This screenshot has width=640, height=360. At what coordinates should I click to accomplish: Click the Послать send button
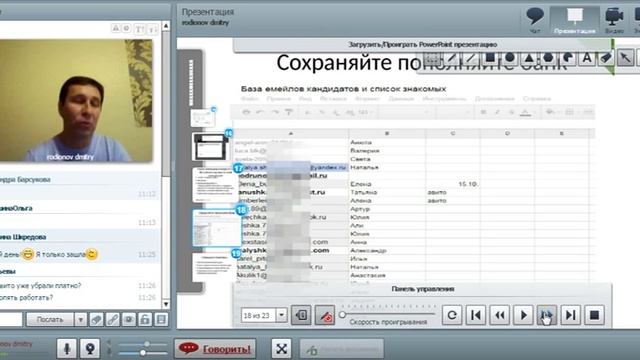[50, 320]
